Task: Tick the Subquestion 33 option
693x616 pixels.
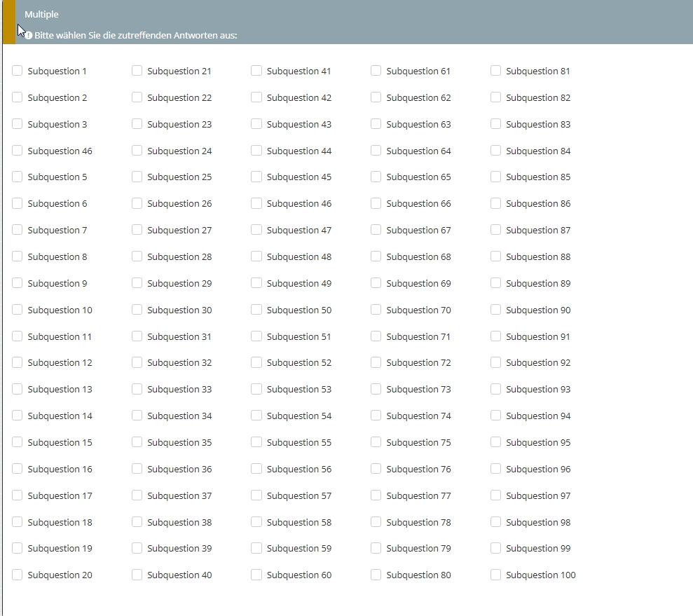Action: [x=137, y=389]
